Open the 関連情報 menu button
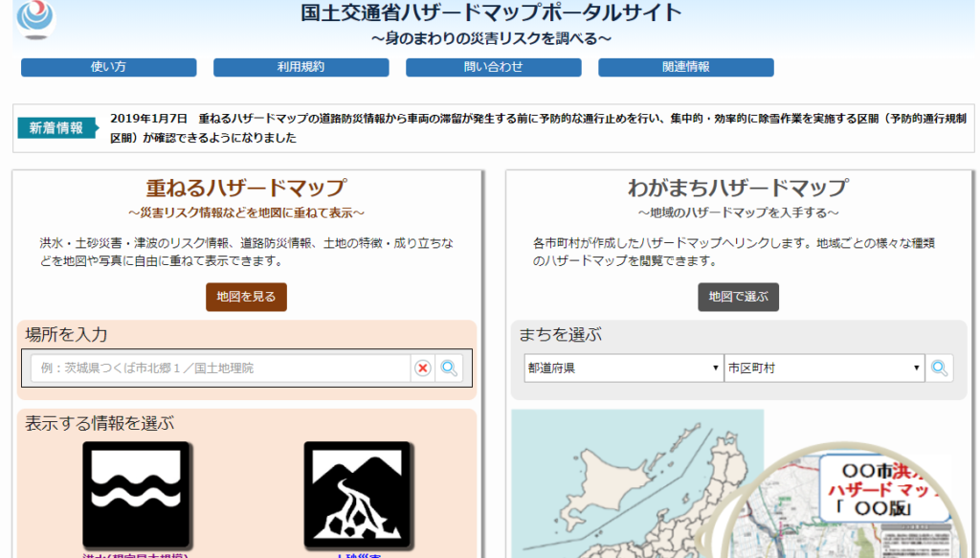Viewport: 980px width, 558px height. tap(686, 67)
